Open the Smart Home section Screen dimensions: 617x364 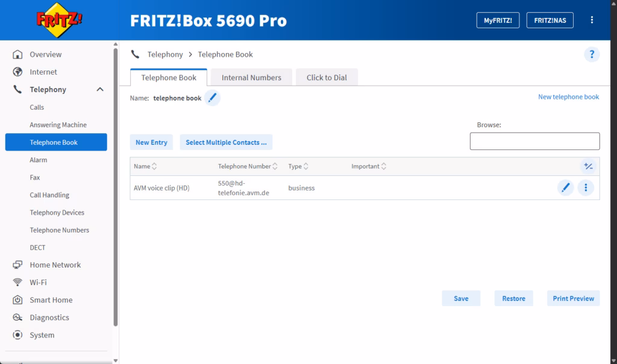51,300
